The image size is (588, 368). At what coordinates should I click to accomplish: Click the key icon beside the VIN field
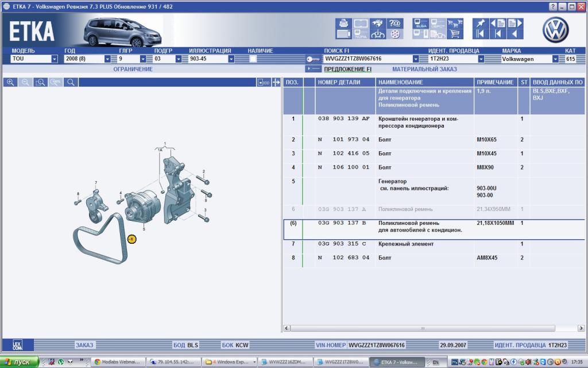313,59
